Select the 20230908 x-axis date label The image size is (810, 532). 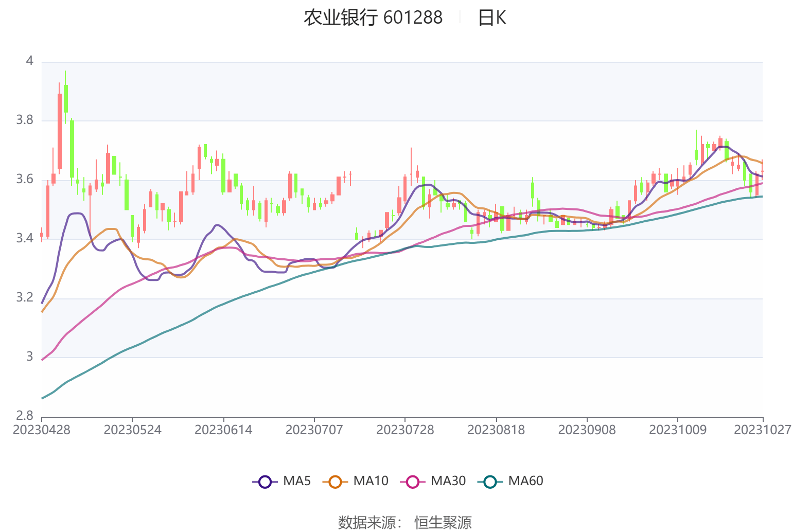(x=587, y=430)
